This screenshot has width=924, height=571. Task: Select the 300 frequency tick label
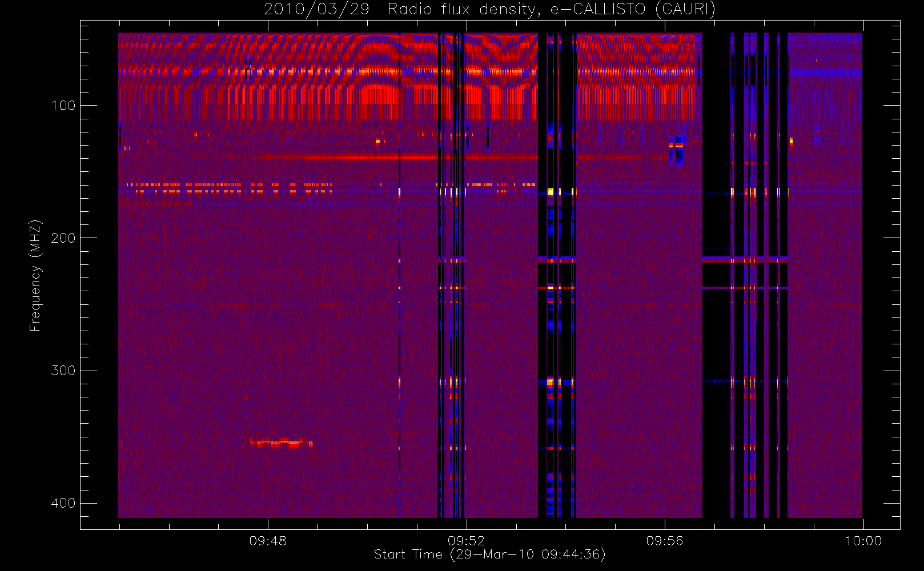63,370
